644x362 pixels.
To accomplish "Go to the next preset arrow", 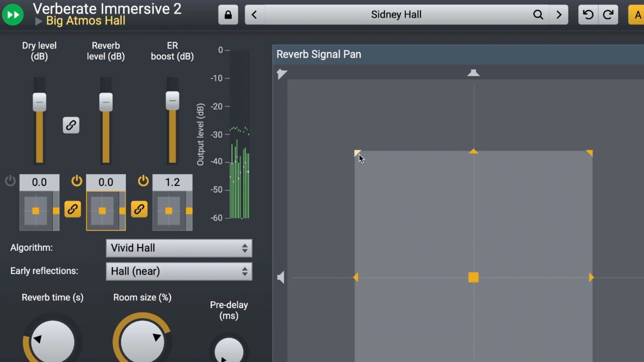I will (x=559, y=15).
